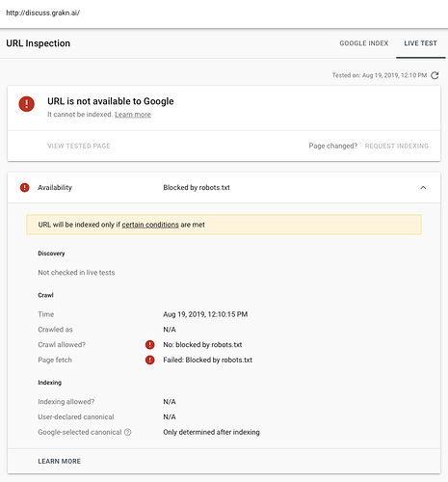Click the 'Indexing' section heading

49,383
